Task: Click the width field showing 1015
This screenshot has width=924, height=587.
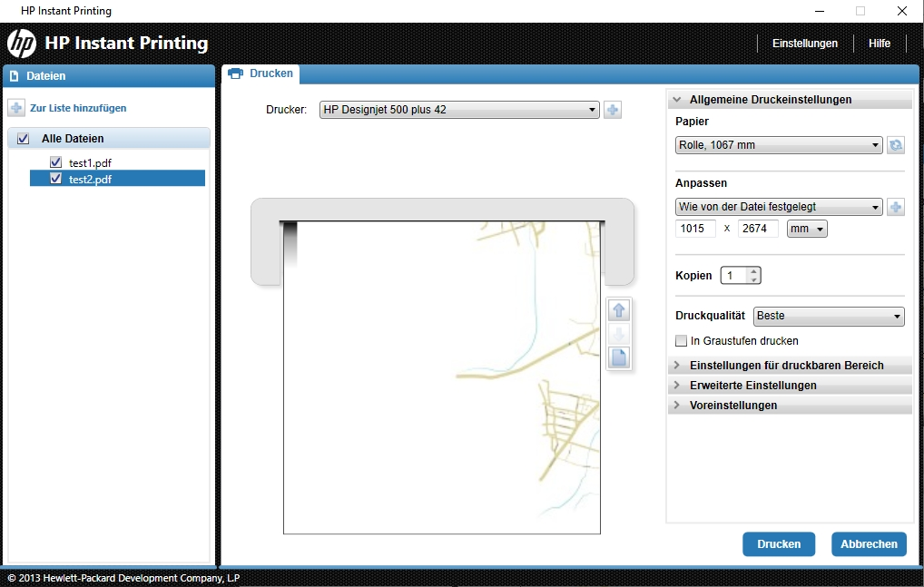Action: [695, 229]
